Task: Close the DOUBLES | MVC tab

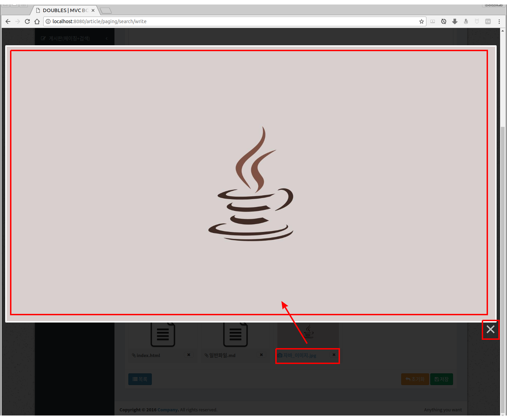Action: tap(93, 10)
